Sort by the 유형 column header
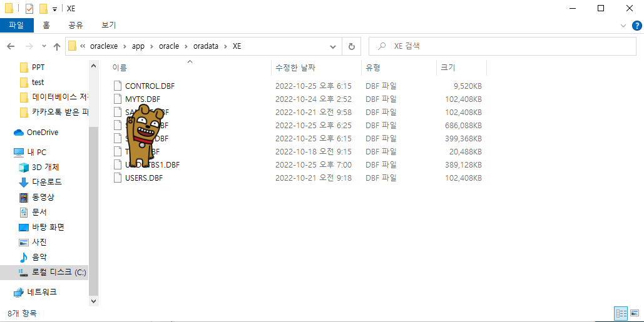Image resolution: width=644 pixels, height=322 pixels. [x=373, y=68]
